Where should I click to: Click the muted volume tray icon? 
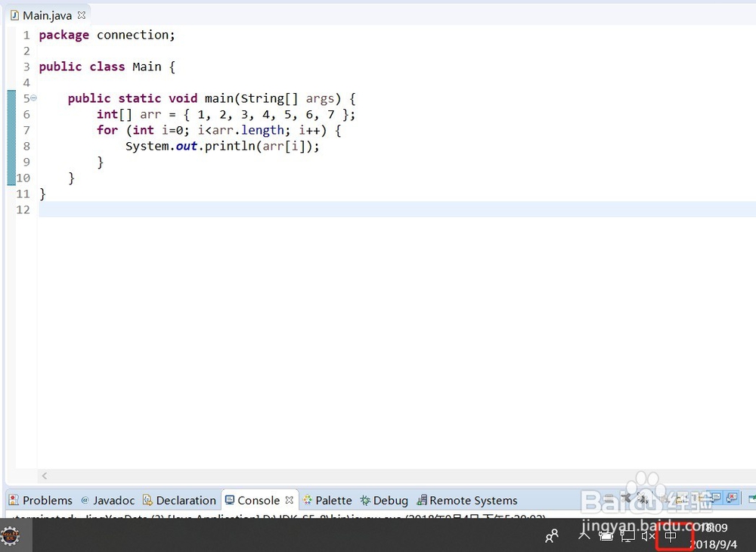tap(649, 536)
